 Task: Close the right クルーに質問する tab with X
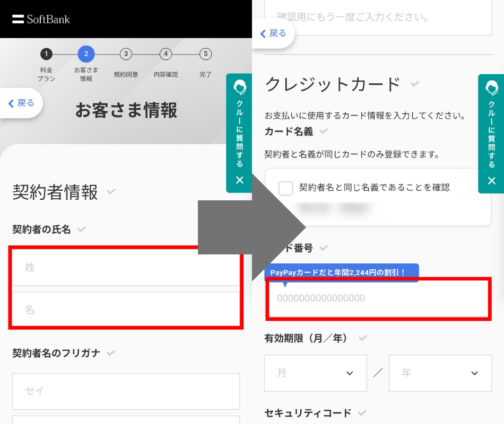[x=491, y=180]
